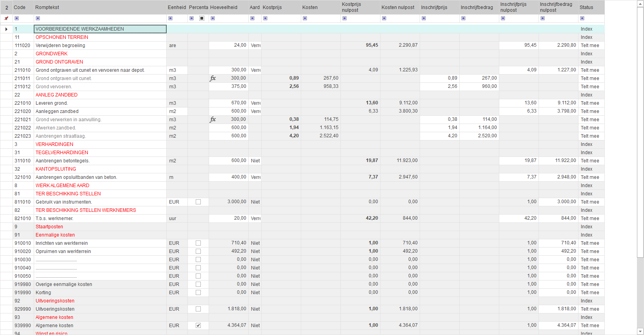
Task: Toggle Percenta checkbox for Inrichten van werkterrein
Action: 198,243
